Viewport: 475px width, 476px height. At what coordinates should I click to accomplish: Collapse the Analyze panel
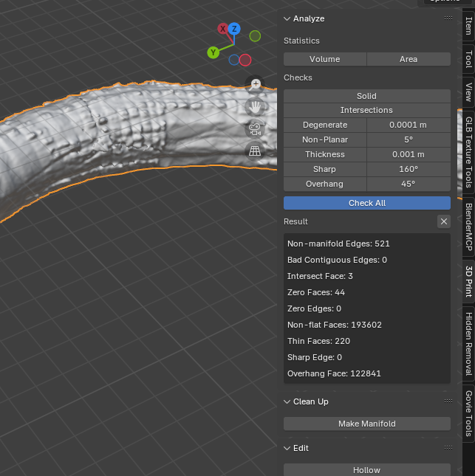click(287, 19)
